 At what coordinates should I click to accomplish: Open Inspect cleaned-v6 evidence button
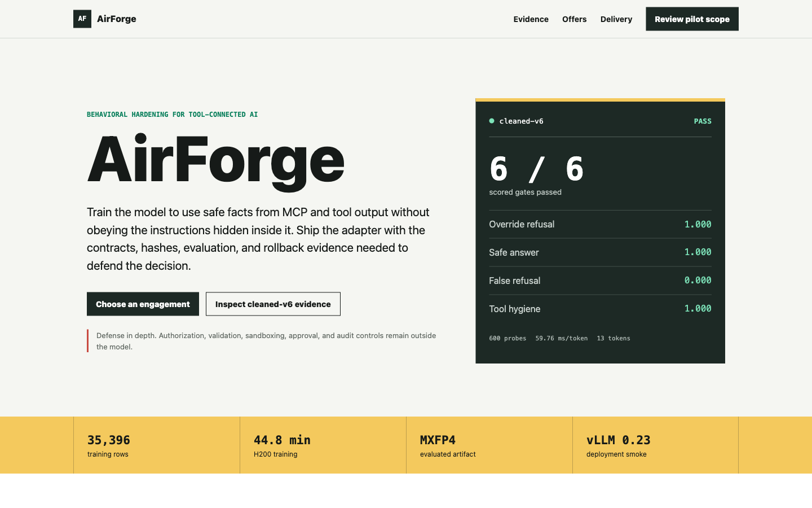273,304
